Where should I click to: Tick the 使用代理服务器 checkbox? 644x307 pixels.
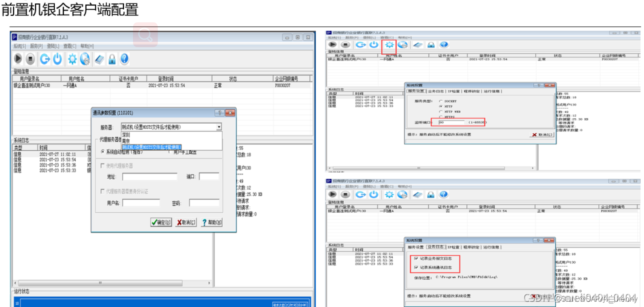pos(103,166)
